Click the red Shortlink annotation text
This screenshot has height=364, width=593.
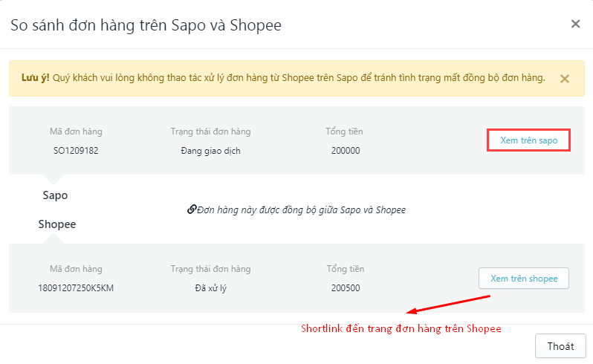[x=401, y=328]
